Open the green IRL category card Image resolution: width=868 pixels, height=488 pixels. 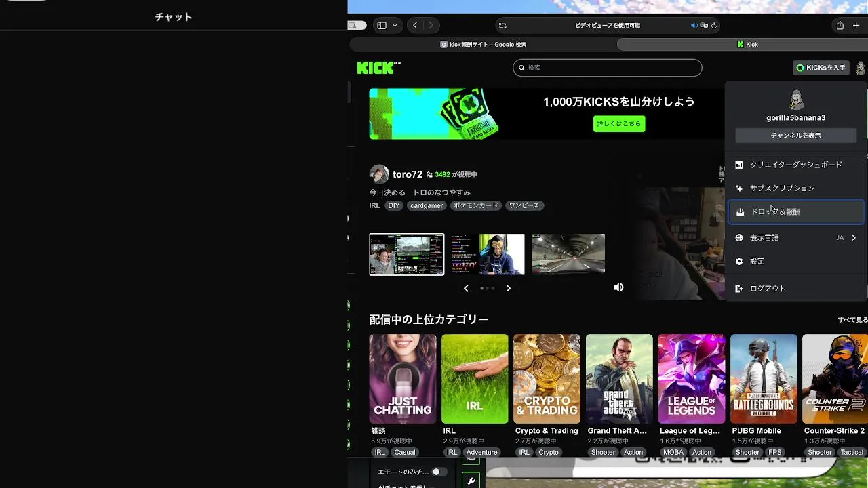tap(475, 379)
